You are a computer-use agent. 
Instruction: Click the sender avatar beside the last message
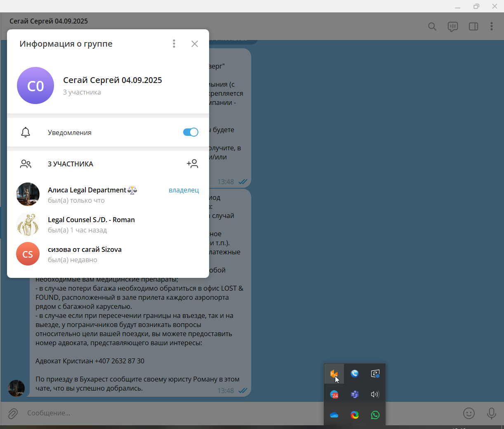16,388
